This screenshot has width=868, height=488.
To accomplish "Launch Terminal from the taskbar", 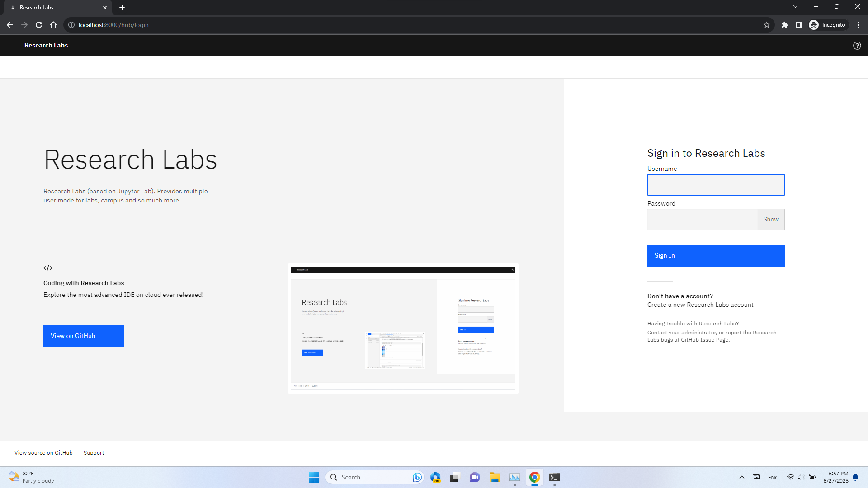I will pyautogui.click(x=555, y=477).
